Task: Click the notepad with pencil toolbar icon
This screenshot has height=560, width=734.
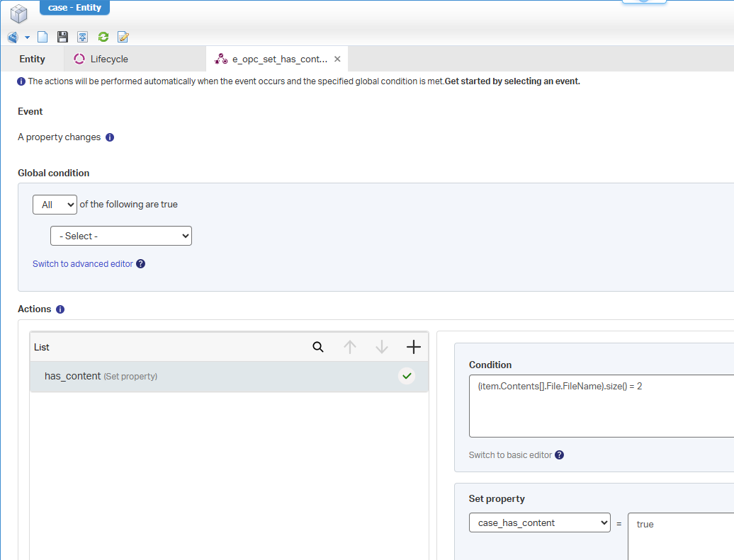Action: coord(123,37)
